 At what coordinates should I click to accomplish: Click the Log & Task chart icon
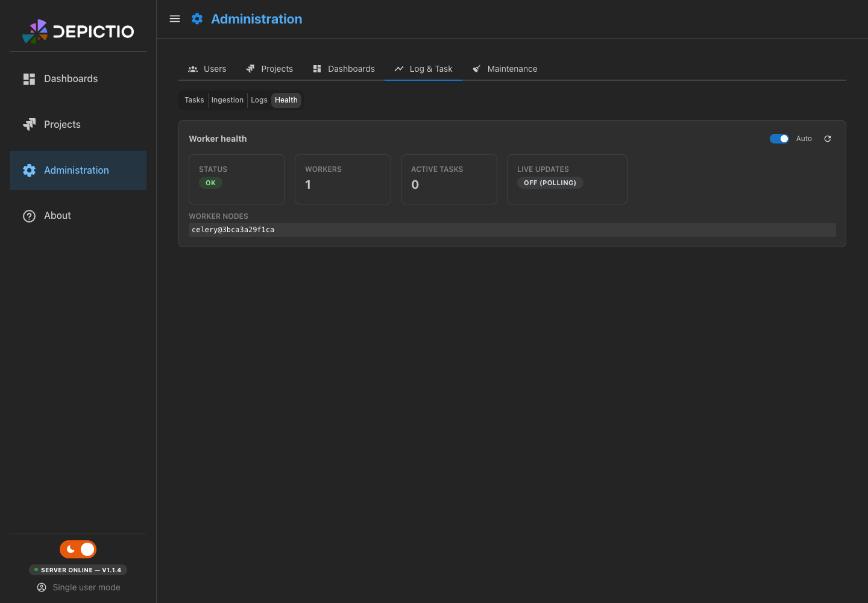[x=399, y=69]
